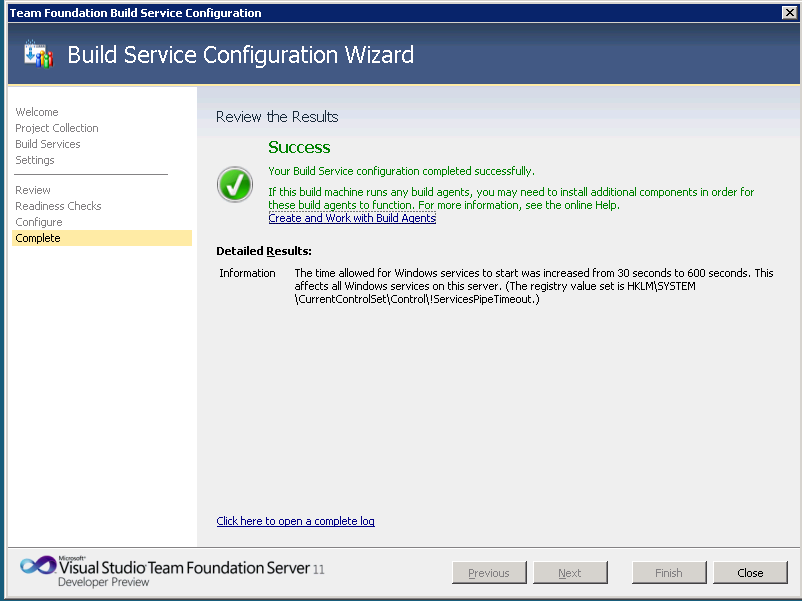This screenshot has width=802, height=601.
Task: Select the highlighted Complete step
Action: tap(38, 238)
